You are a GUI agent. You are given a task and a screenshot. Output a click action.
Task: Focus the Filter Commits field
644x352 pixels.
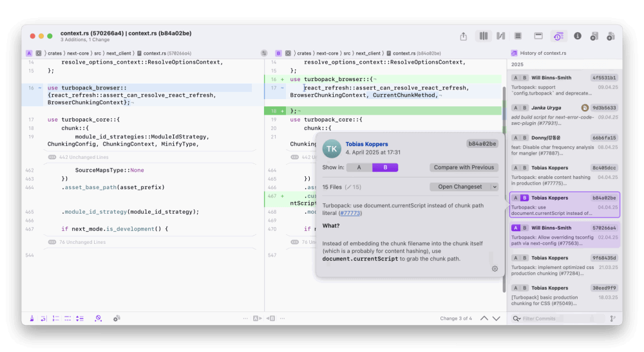coord(558,319)
